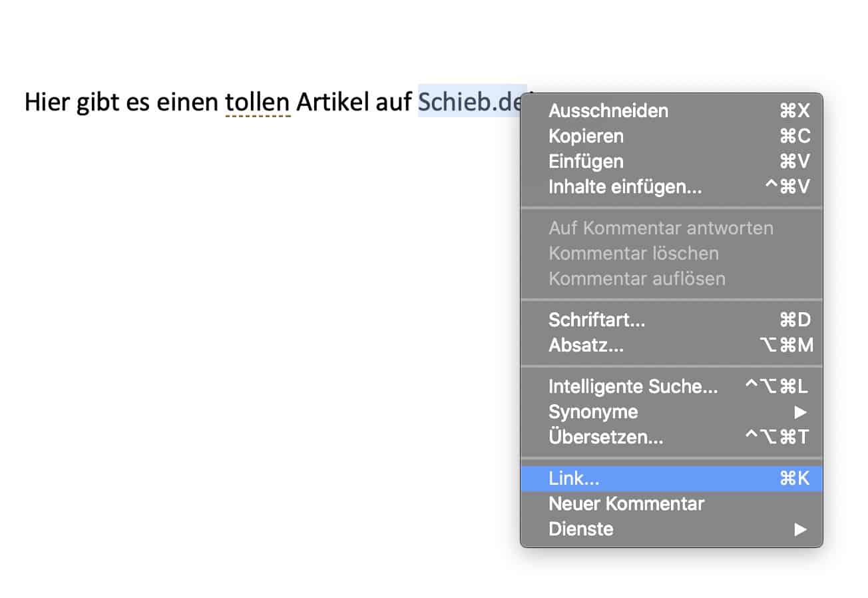Expand the Dienste submenu
The height and width of the screenshot is (598, 868).
580,529
